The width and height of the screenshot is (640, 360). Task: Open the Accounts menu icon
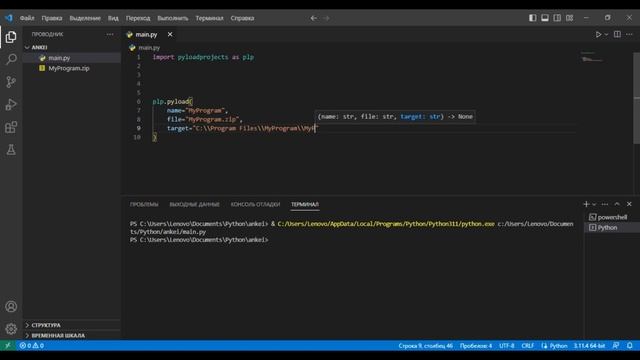click(11, 307)
